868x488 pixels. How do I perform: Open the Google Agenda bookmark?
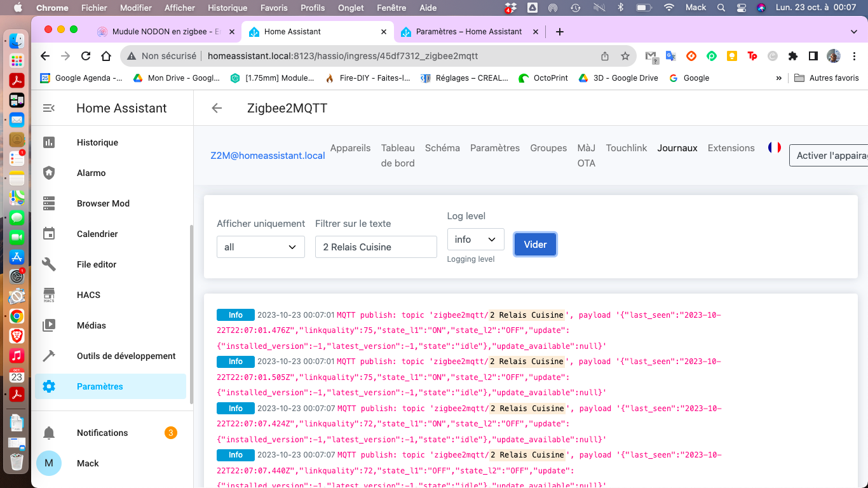81,78
